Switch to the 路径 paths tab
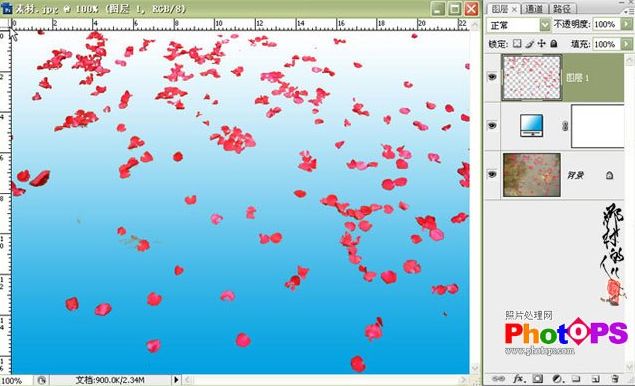This screenshot has width=635, height=386. [x=562, y=9]
